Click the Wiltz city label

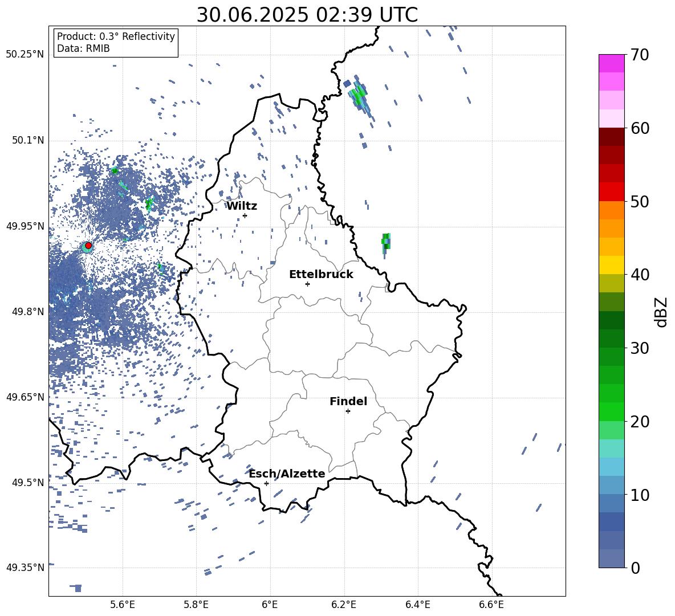[242, 206]
